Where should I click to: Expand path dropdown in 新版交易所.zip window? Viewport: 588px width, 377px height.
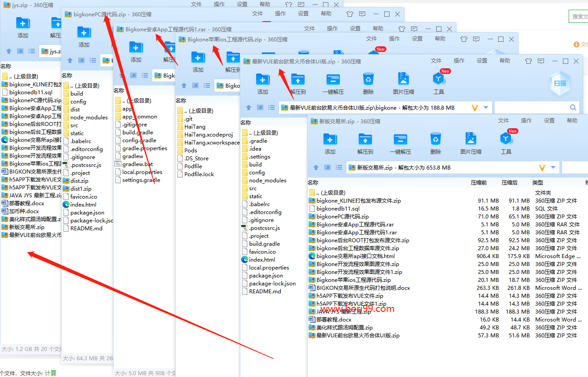coord(553,168)
